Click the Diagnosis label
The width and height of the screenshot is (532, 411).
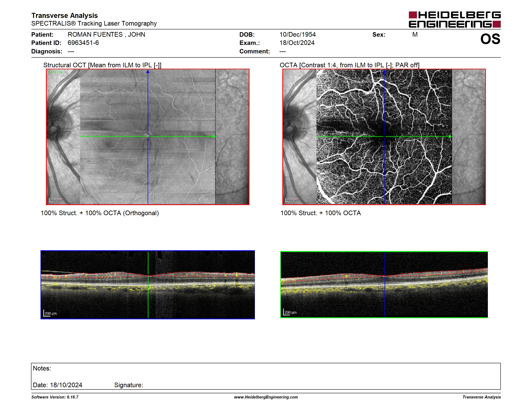[47, 51]
